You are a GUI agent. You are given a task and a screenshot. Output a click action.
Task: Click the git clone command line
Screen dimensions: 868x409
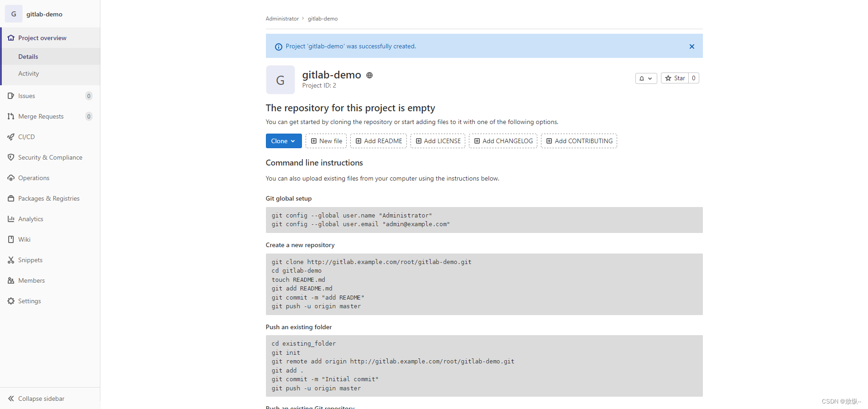371,262
